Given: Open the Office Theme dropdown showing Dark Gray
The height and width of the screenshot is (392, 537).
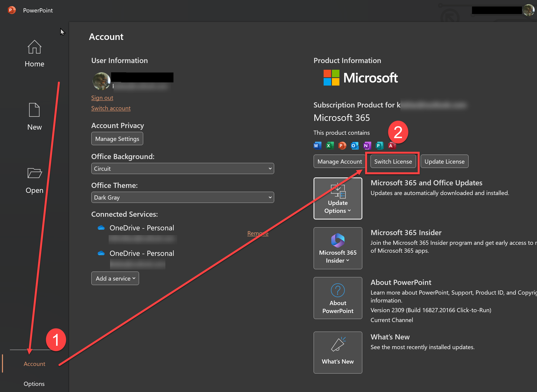Looking at the screenshot, I should pyautogui.click(x=183, y=197).
